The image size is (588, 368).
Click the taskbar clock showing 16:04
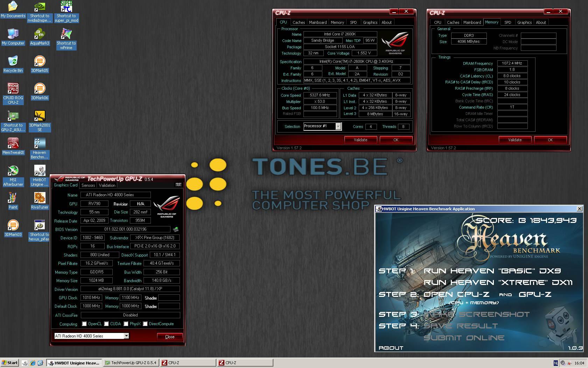tap(579, 363)
